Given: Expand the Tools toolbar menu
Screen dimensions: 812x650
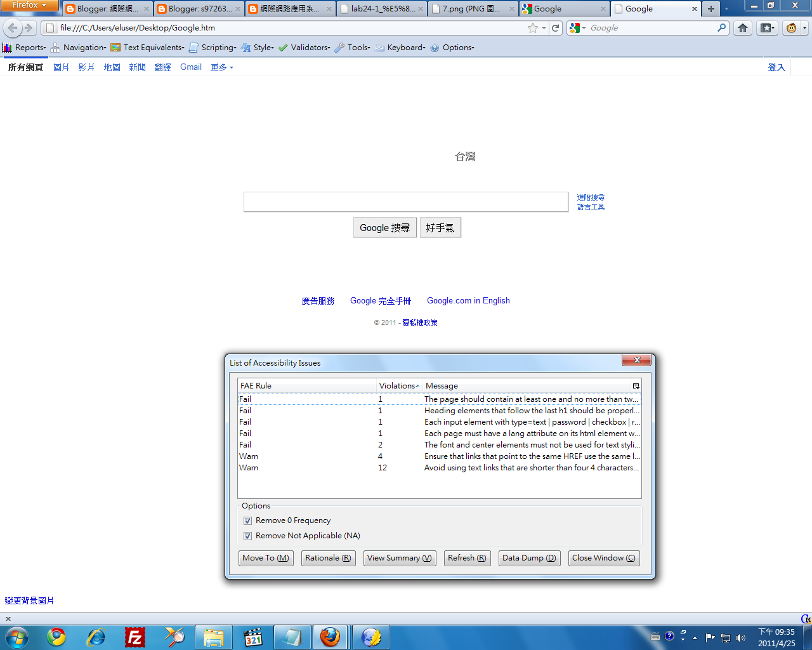Looking at the screenshot, I should [x=352, y=48].
